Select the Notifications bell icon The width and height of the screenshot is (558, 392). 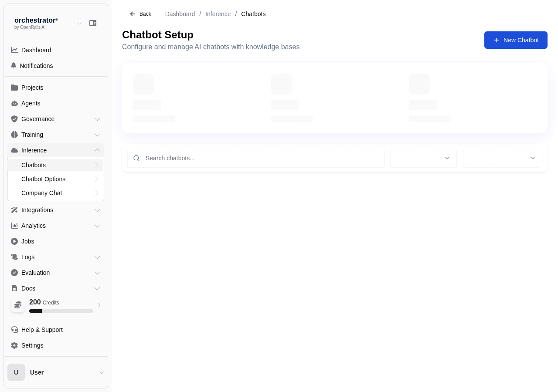(x=14, y=66)
